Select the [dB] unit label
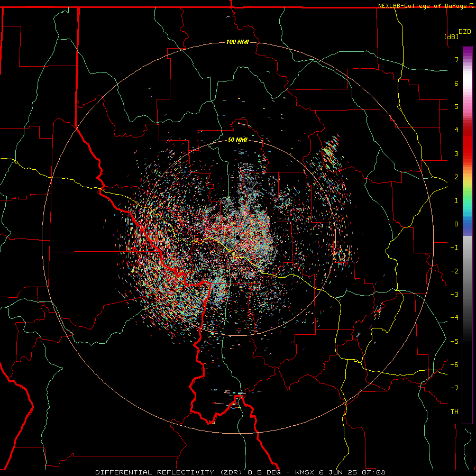The height and width of the screenshot is (476, 476). point(452,36)
